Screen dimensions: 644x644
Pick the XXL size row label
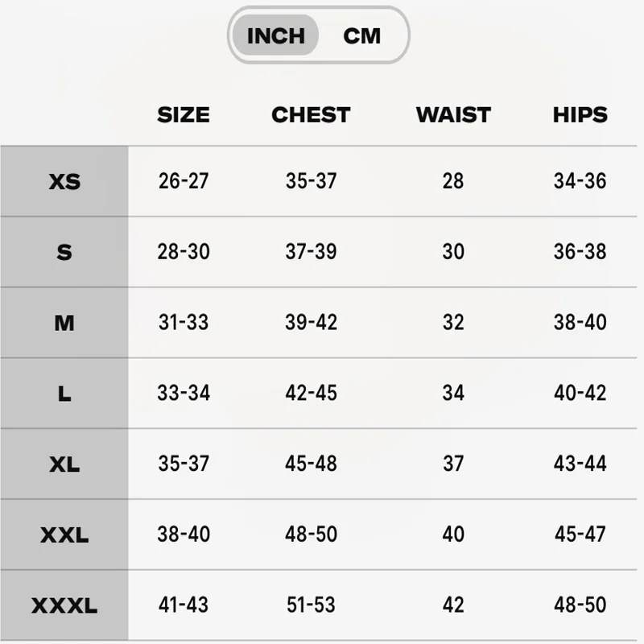[64, 535]
